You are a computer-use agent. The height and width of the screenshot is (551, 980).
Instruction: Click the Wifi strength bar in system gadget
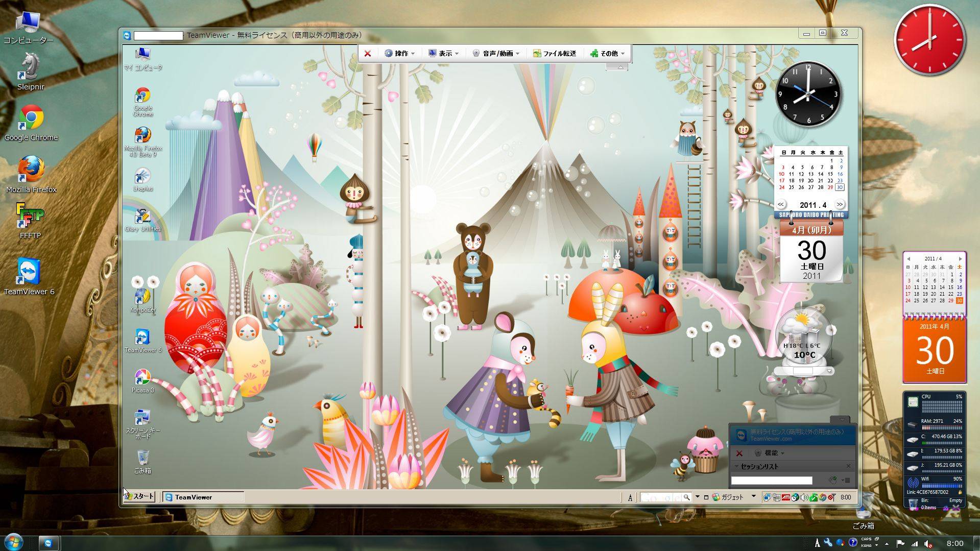coord(942,486)
